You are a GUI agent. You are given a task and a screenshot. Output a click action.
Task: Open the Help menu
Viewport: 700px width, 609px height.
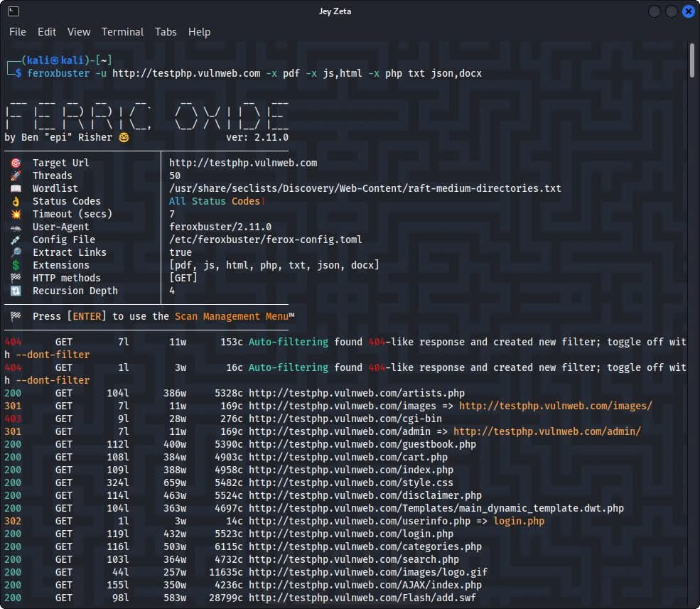(199, 32)
